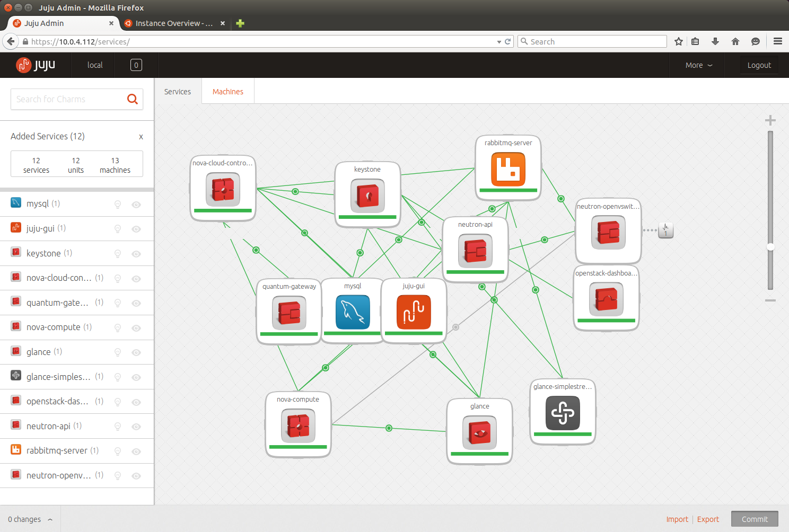
Task: Toggle visibility eye for juju-gui
Action: pos(136,229)
